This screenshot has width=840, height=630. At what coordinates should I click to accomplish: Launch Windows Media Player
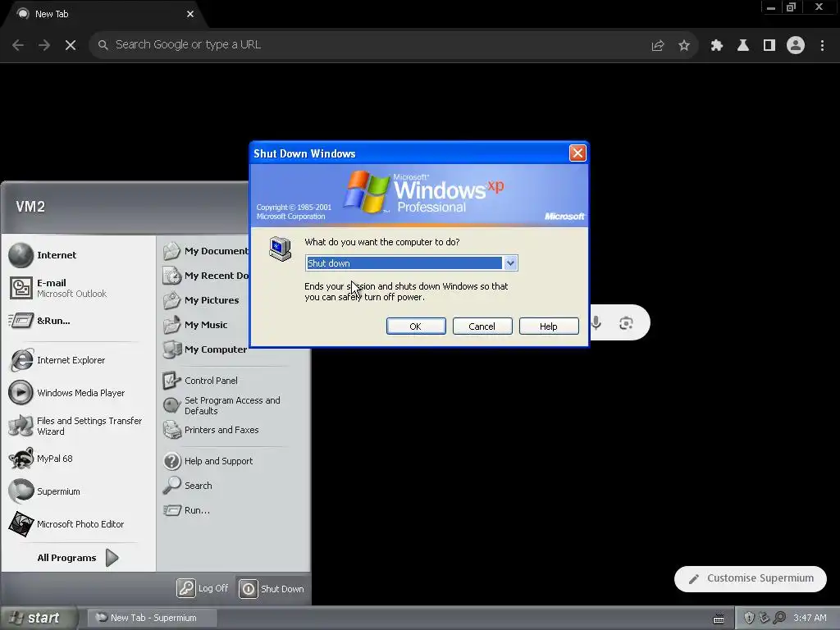67,393
